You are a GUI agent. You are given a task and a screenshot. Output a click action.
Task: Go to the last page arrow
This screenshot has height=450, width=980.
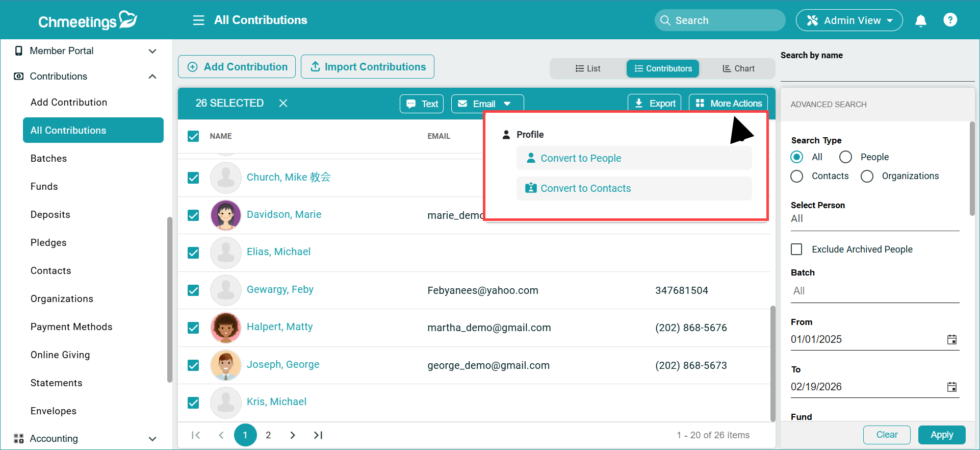(318, 435)
